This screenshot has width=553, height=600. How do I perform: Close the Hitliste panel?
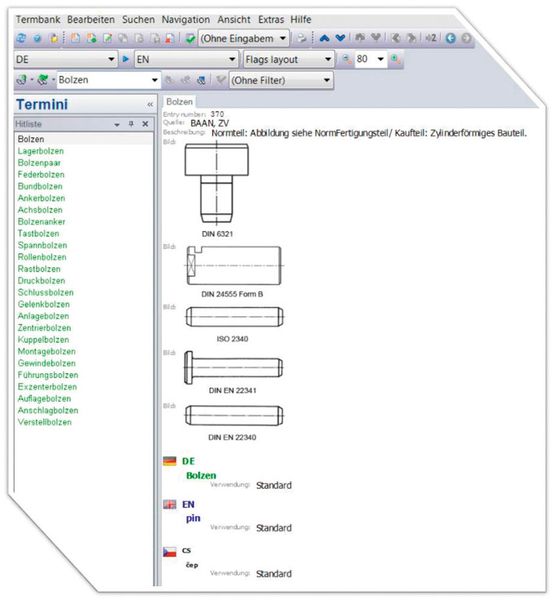[x=145, y=124]
